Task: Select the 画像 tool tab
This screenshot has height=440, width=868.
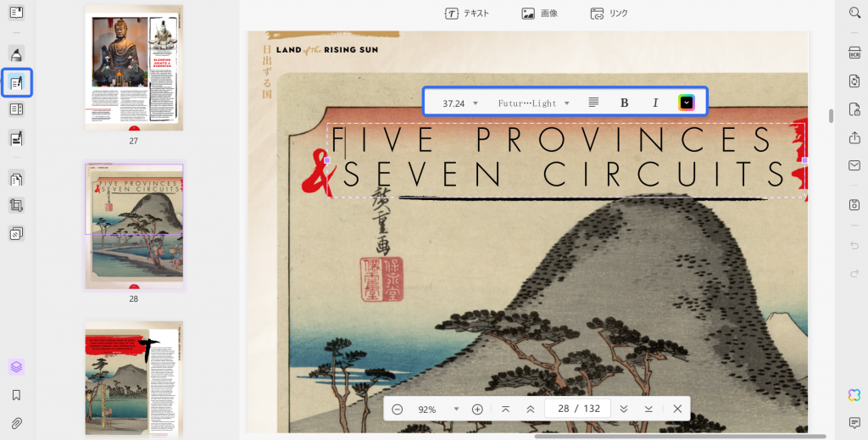Action: point(539,14)
